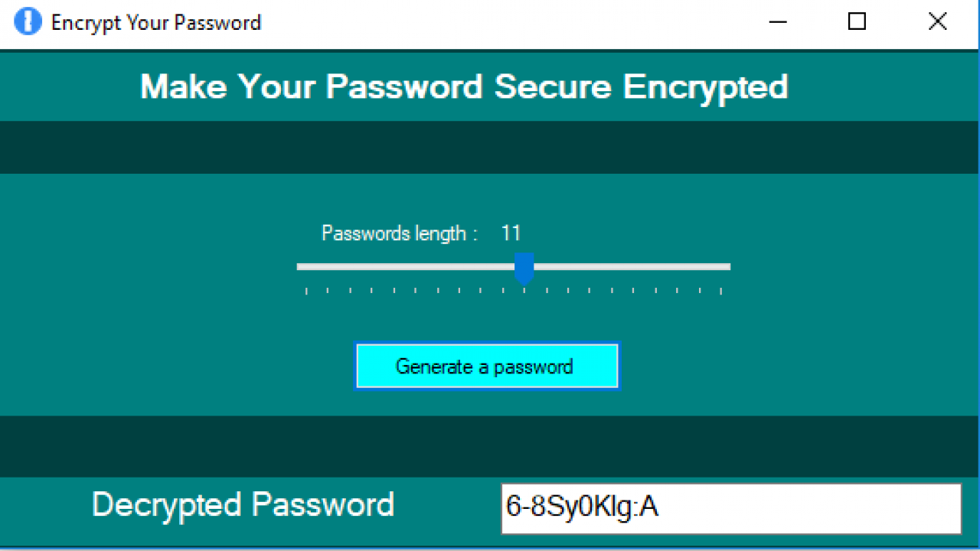Maximize the Encrypt Your Password window
This screenshot has width=980, height=551.
[857, 21]
